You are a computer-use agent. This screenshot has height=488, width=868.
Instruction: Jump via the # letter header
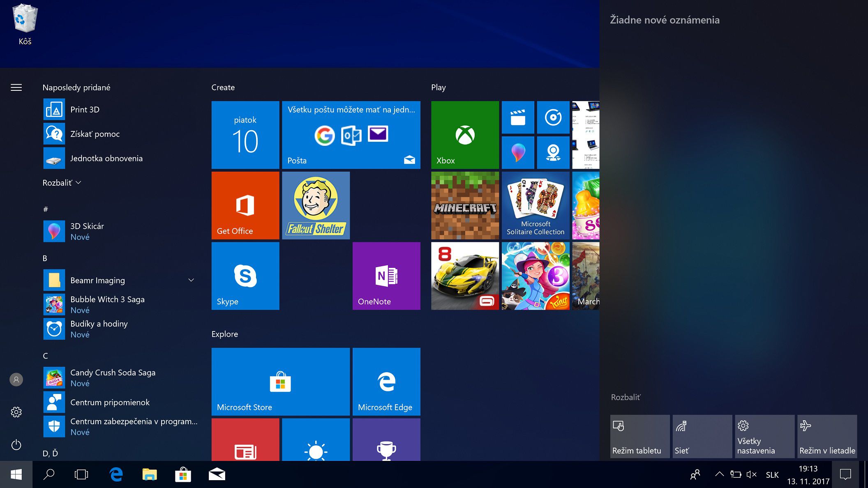[x=46, y=209]
